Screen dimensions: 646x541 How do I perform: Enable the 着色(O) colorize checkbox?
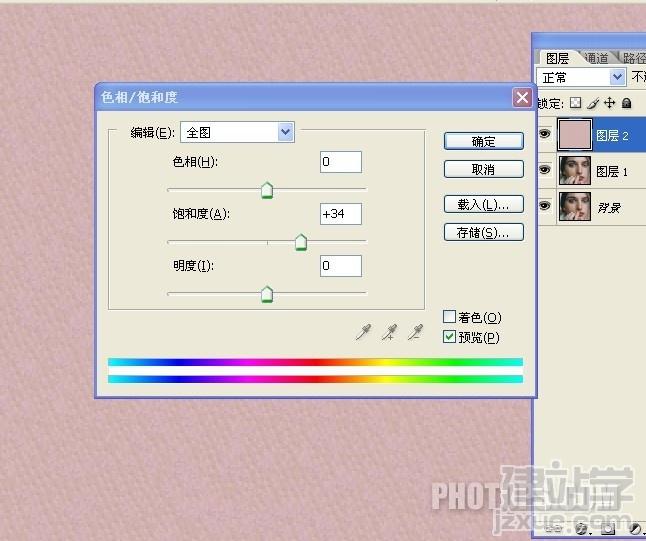click(x=449, y=316)
